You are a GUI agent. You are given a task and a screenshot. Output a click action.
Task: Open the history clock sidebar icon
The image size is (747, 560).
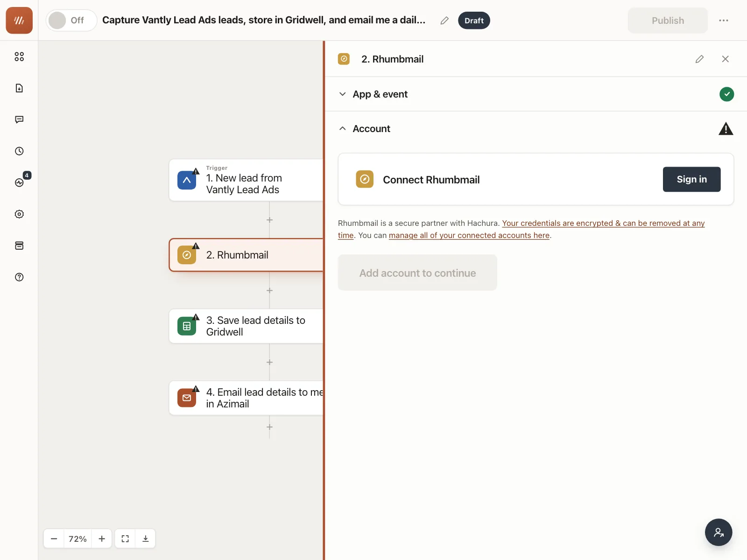19,151
